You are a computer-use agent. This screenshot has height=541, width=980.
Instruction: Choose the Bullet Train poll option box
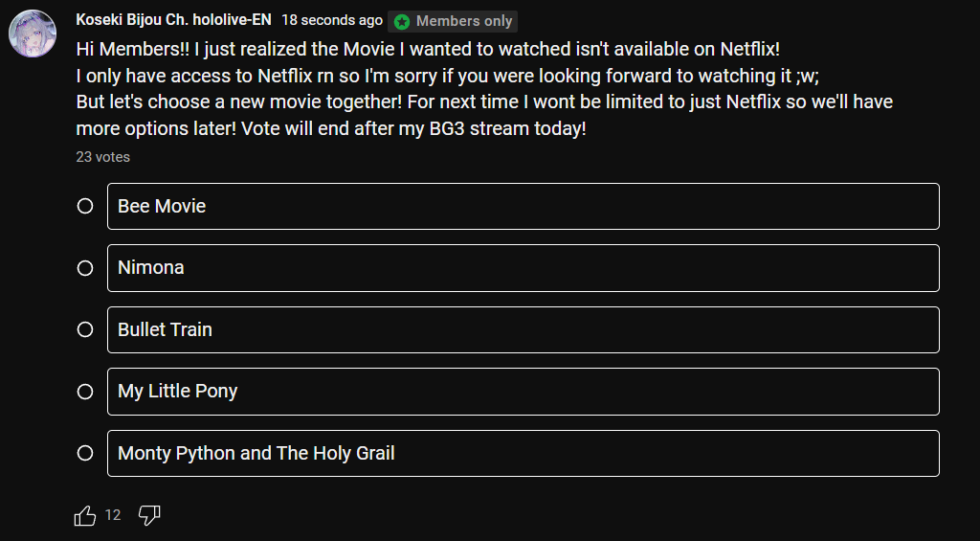coord(523,329)
